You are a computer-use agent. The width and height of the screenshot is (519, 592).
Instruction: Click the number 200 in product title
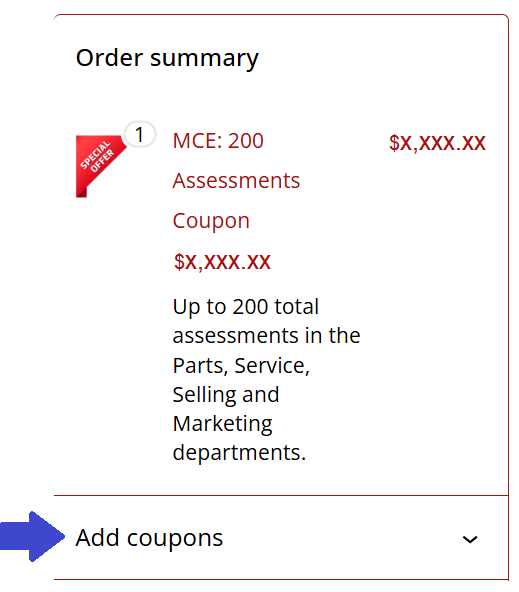point(246,141)
